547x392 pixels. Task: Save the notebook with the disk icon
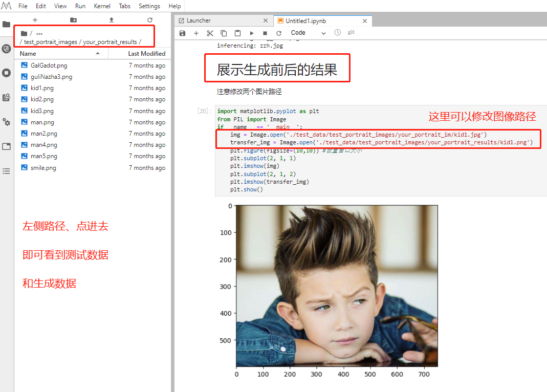pos(182,33)
